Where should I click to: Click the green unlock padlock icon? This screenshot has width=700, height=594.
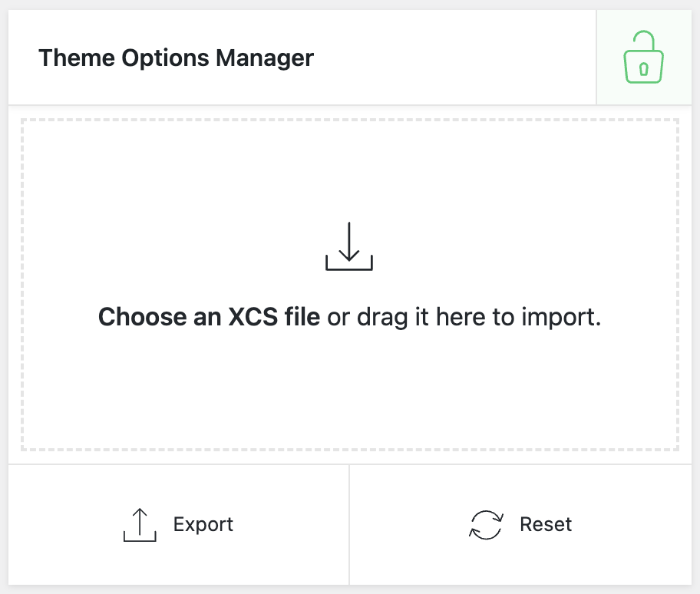(x=643, y=57)
